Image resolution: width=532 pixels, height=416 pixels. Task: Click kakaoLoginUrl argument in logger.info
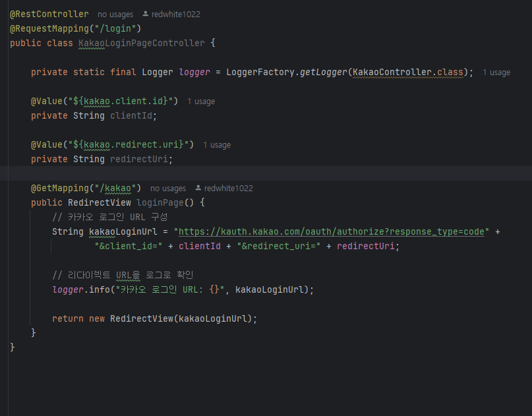(269, 289)
